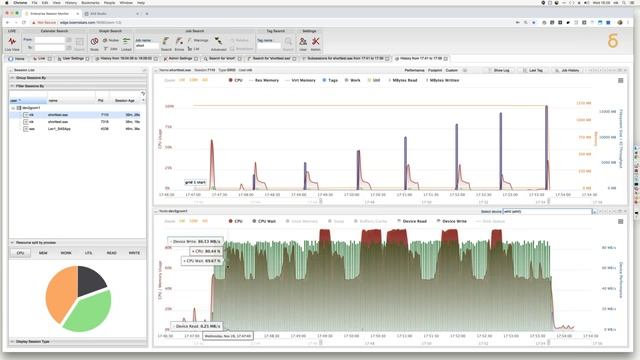Show WRITE split in pie chart
The width and height of the screenshot is (640, 360).
(x=134, y=253)
